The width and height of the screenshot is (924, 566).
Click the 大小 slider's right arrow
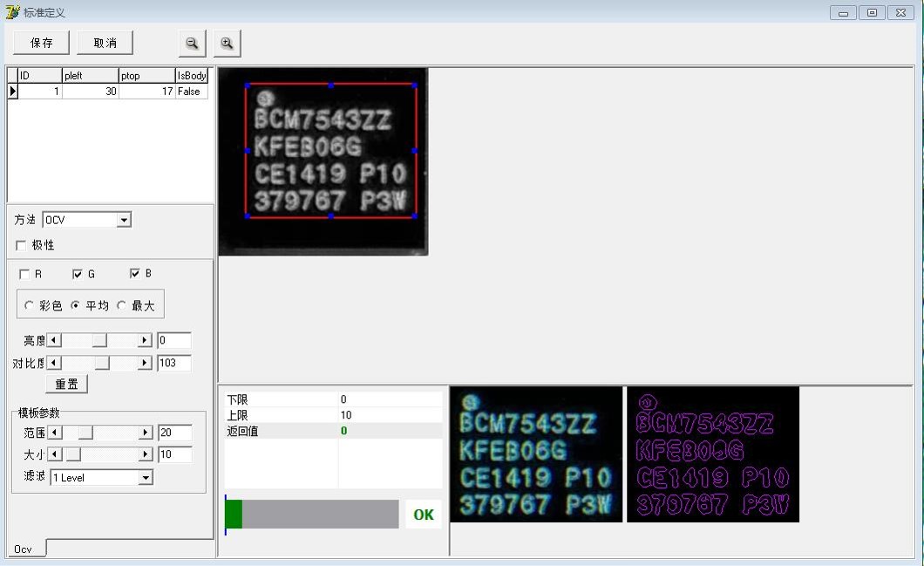click(x=146, y=454)
